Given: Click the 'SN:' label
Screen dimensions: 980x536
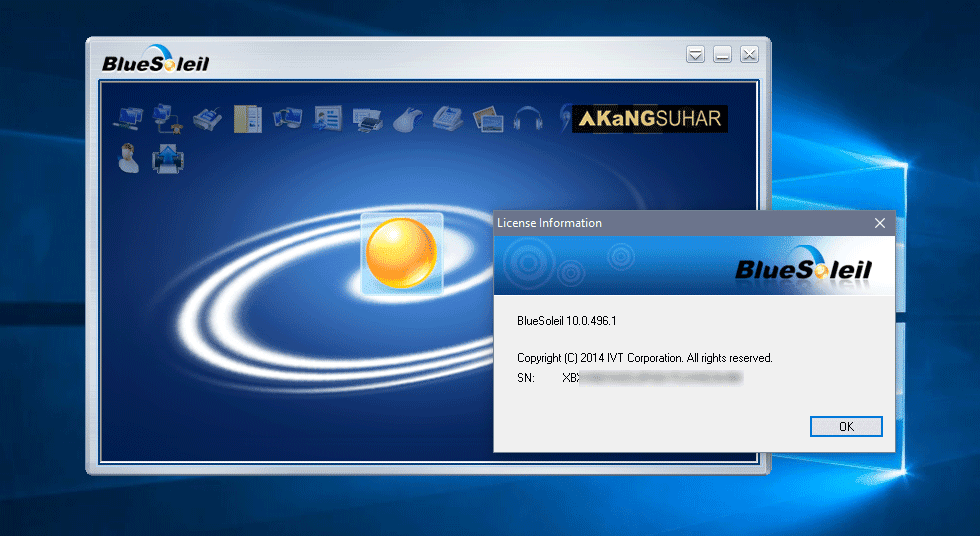Looking at the screenshot, I should click(x=526, y=378).
